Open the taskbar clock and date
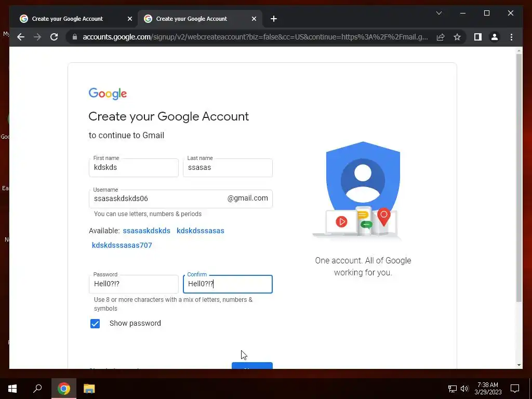532x399 pixels. coord(488,389)
